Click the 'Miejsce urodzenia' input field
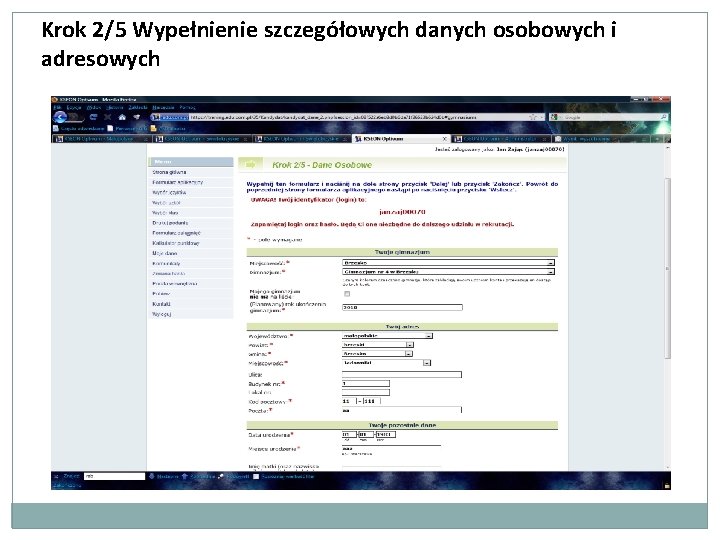This screenshot has width=720, height=540. pos(391,448)
